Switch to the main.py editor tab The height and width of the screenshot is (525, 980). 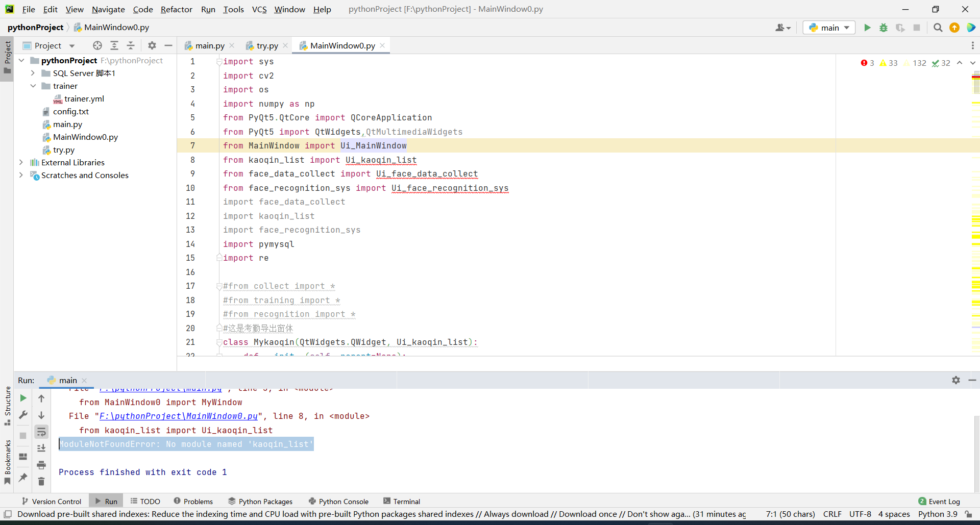pyautogui.click(x=209, y=45)
